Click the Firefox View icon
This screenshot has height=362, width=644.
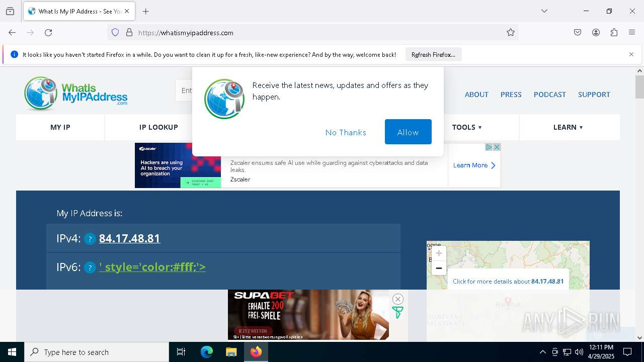10,11
